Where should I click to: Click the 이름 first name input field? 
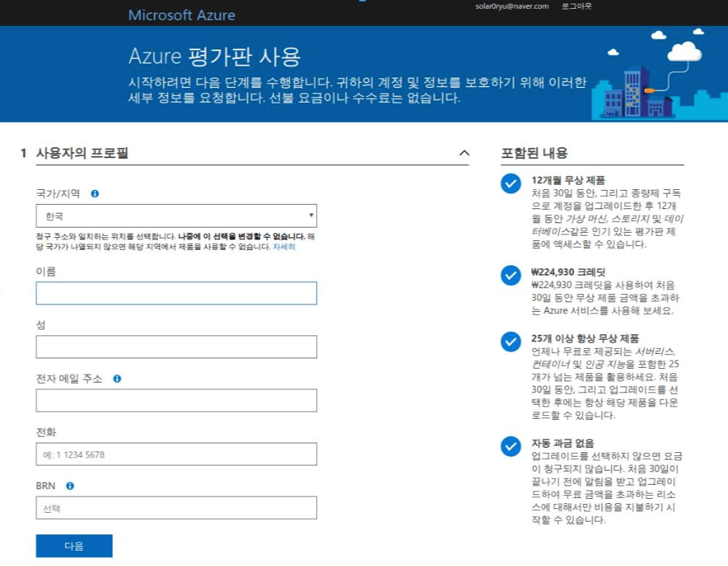(x=176, y=293)
